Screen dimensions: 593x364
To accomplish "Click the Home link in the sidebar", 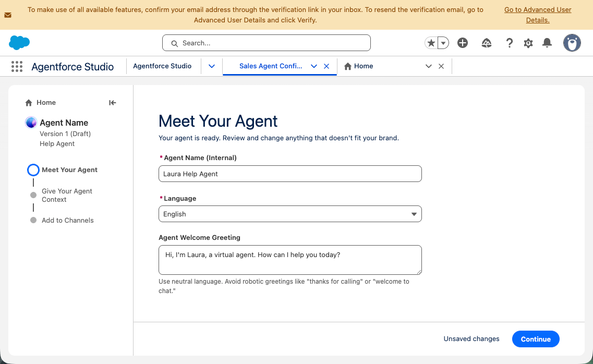I will coord(46,102).
